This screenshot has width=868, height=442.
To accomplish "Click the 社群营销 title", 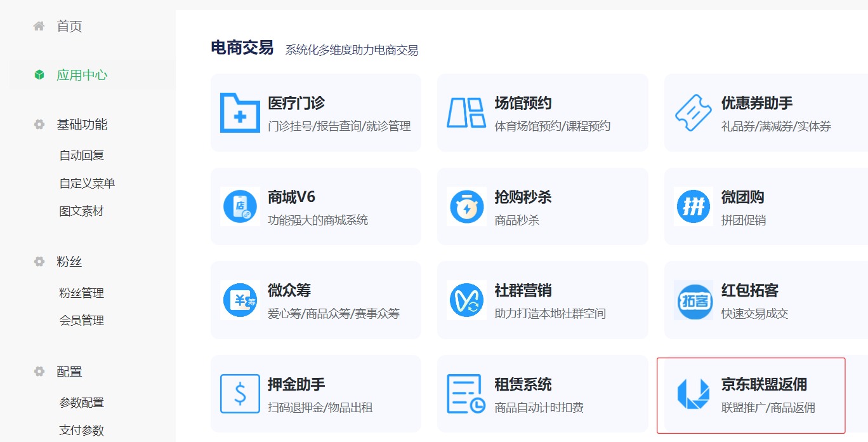I will [x=523, y=291].
